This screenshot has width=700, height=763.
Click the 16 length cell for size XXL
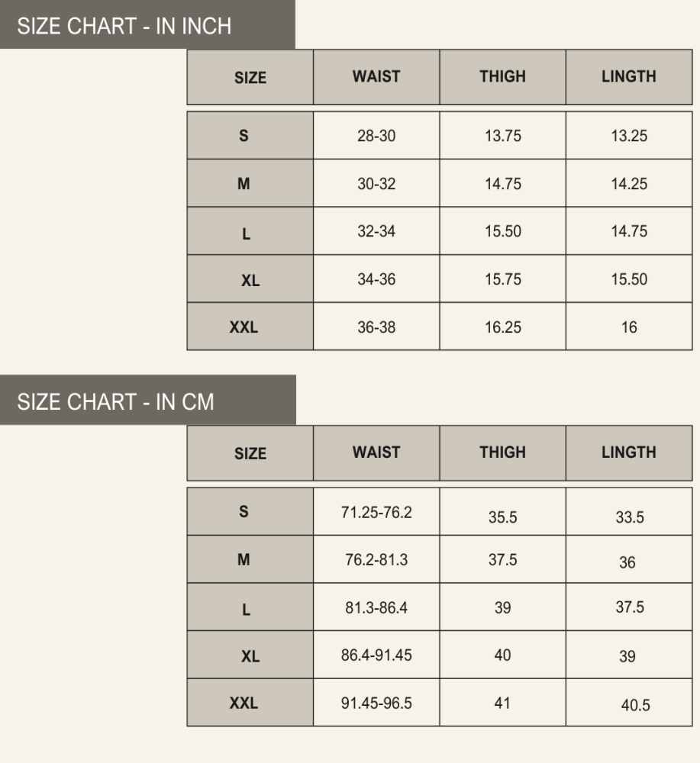coord(629,327)
